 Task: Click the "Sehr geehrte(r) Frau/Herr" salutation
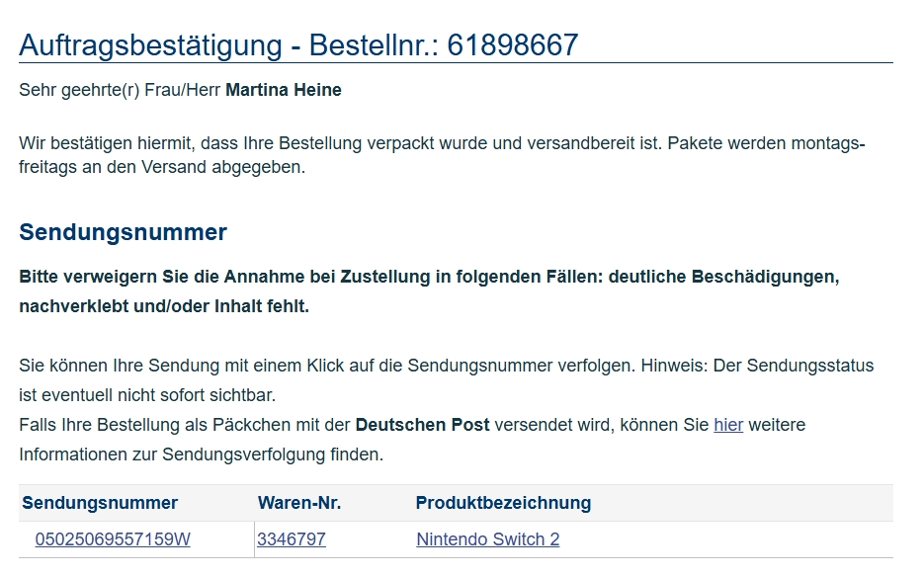pos(121,90)
